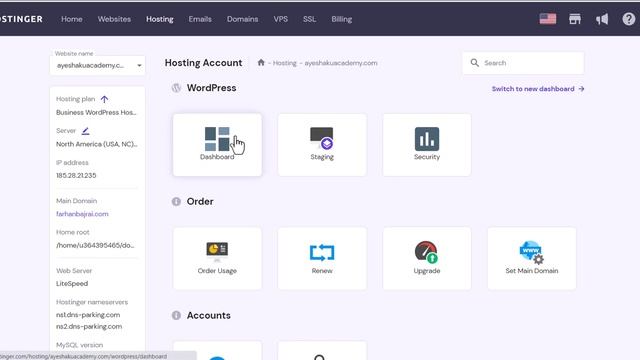Click the hosting plan upgrade arrow icon
The height and width of the screenshot is (360, 640).
tap(104, 99)
